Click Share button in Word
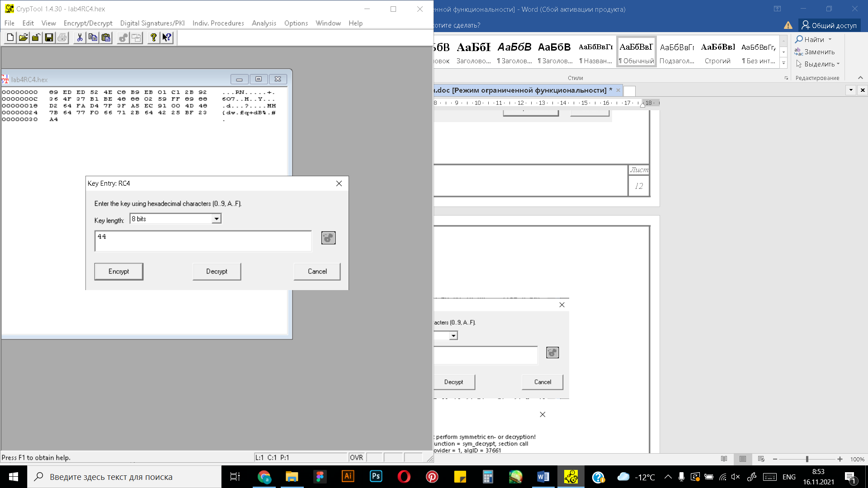The width and height of the screenshot is (868, 488). pos(830,25)
